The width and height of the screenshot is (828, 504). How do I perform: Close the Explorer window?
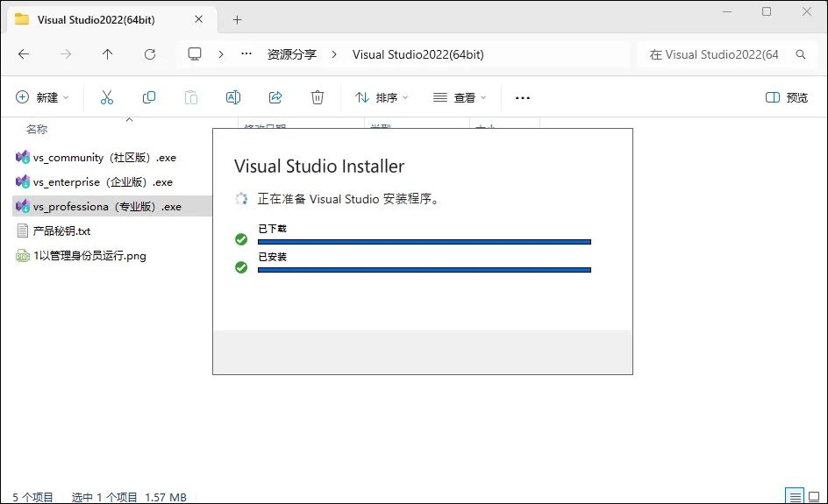point(806,11)
